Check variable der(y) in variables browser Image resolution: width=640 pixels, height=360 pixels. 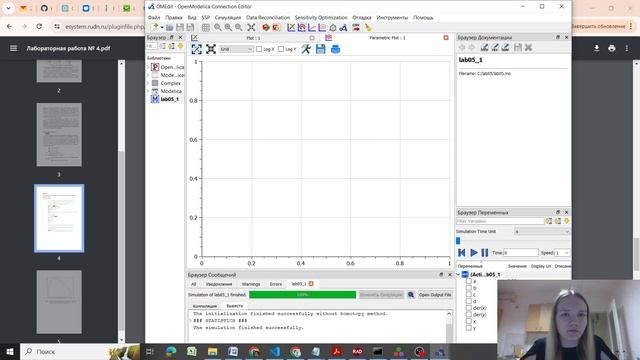click(469, 314)
